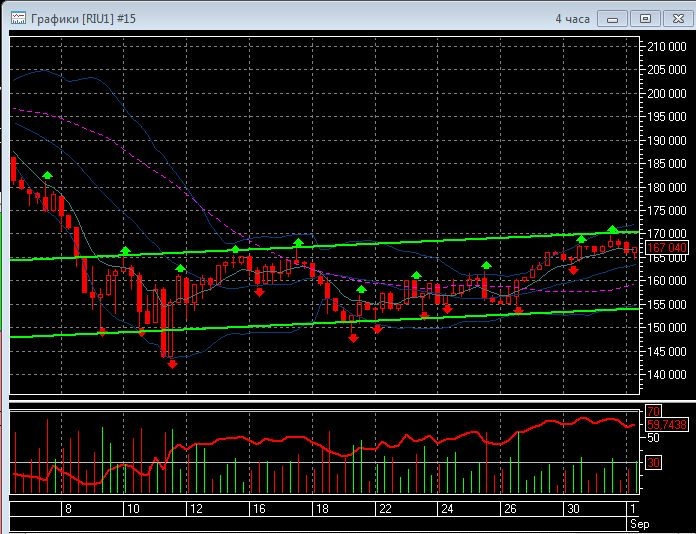The image size is (696, 534).
Task: Click the RSI level 70 label
Action: (x=653, y=411)
